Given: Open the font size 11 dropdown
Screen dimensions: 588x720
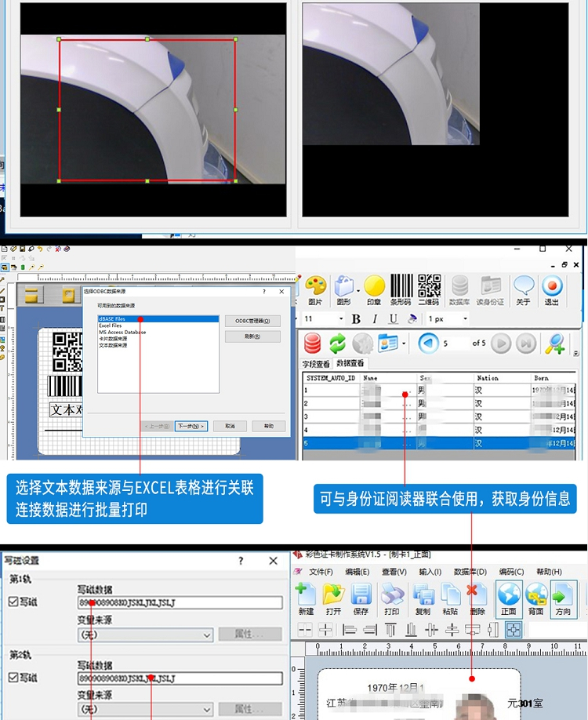Looking at the screenshot, I should pyautogui.click(x=341, y=319).
